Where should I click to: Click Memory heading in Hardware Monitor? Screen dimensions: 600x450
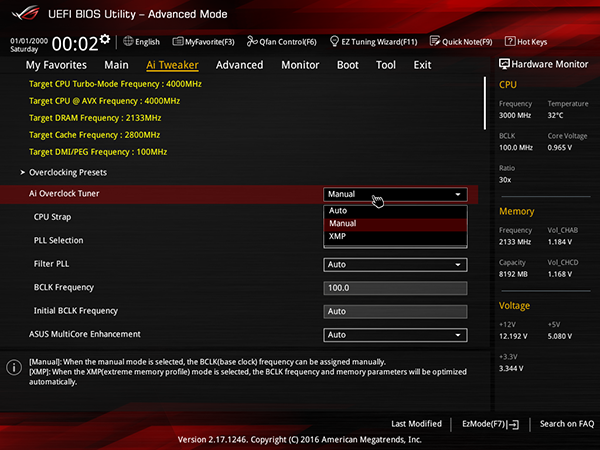(517, 211)
